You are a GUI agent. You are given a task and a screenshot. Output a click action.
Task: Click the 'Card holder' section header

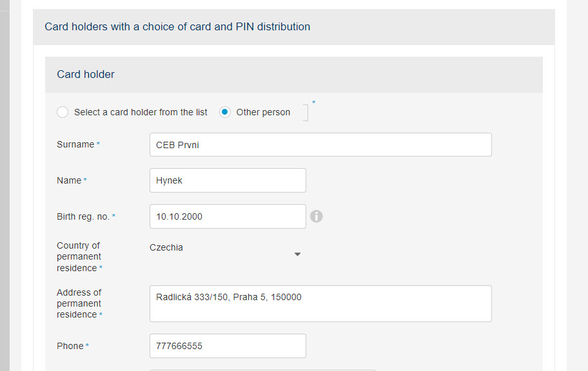point(86,74)
